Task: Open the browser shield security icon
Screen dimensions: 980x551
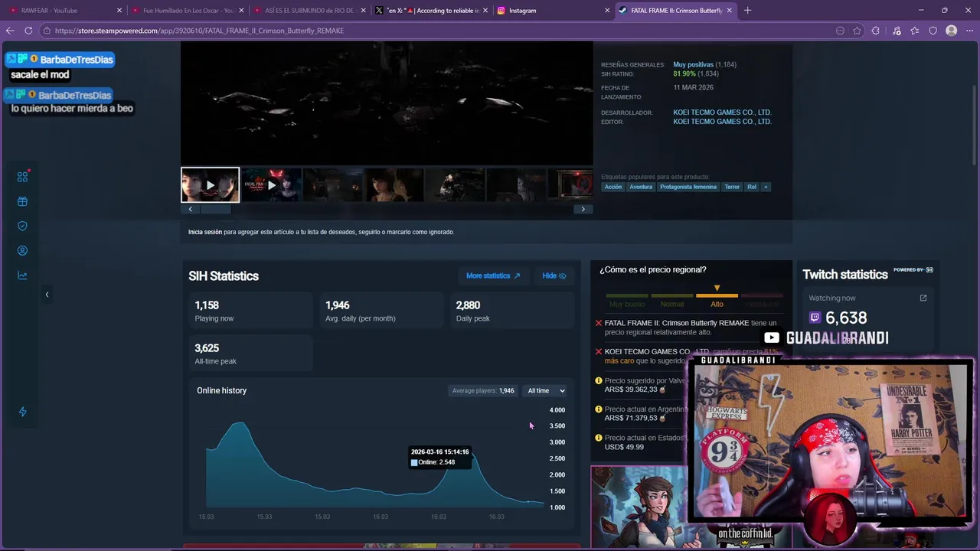Action: [933, 31]
